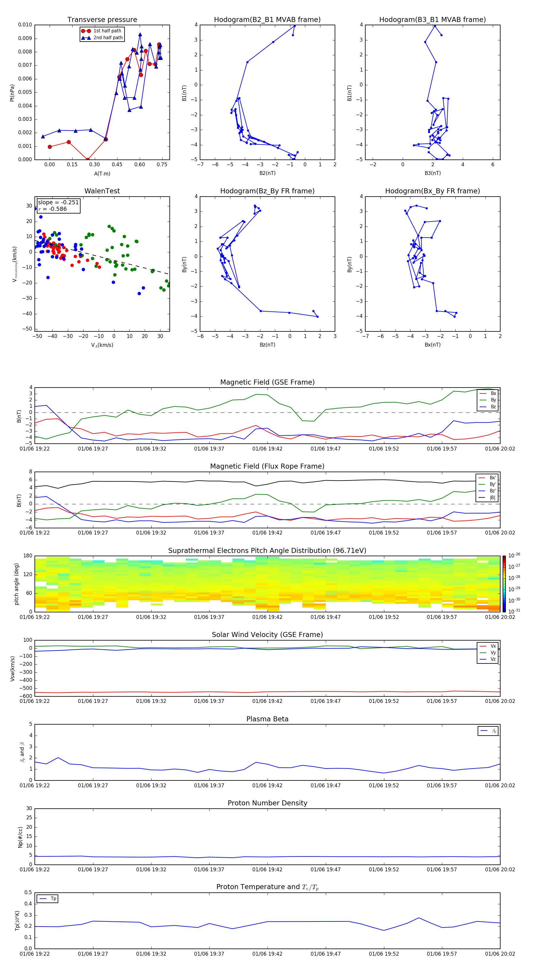Select the 'r = -0.586' correlation text

point(53,209)
